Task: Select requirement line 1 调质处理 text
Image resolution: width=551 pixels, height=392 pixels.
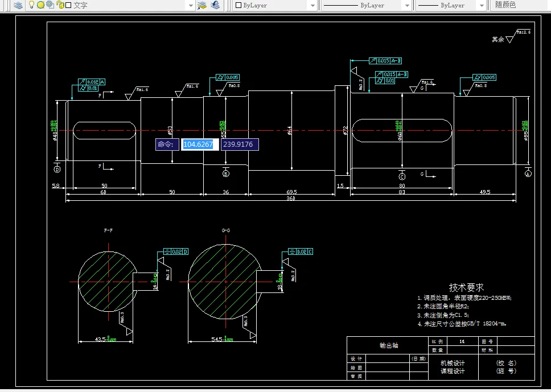Action: [x=464, y=298]
